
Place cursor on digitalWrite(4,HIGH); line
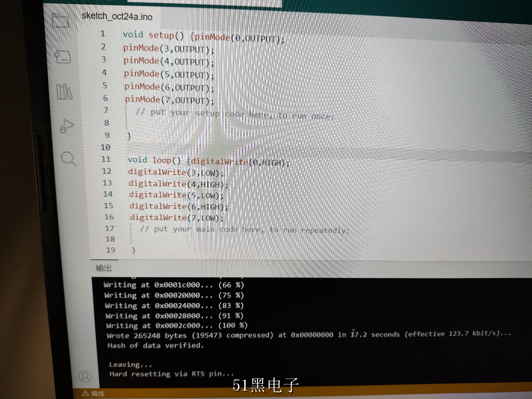(x=179, y=184)
